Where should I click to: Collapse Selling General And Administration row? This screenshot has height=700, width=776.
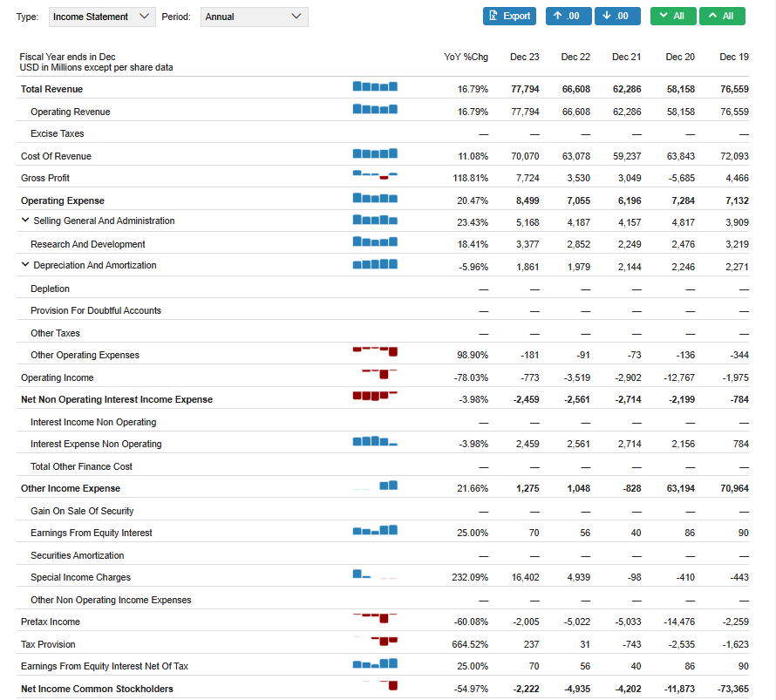tap(25, 221)
